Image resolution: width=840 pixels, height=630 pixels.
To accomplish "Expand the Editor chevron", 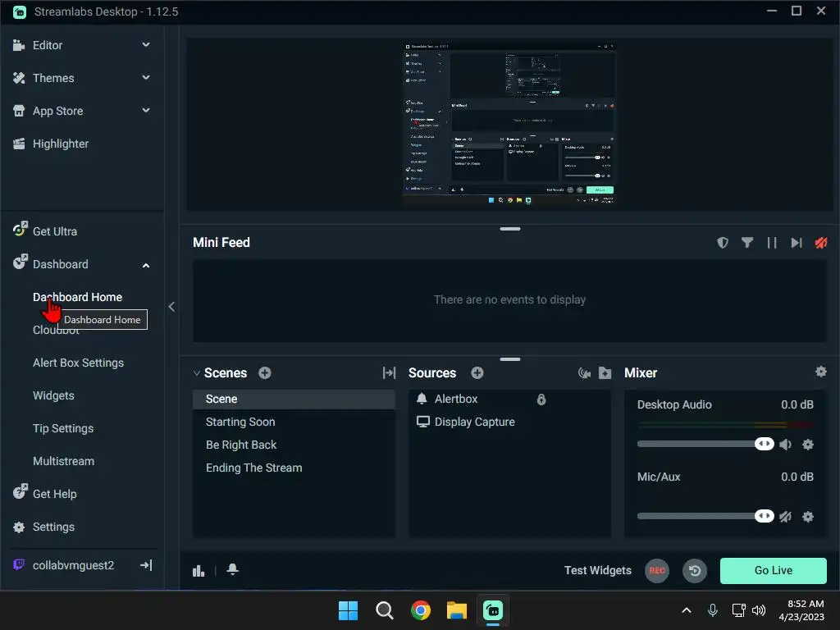I will [146, 45].
